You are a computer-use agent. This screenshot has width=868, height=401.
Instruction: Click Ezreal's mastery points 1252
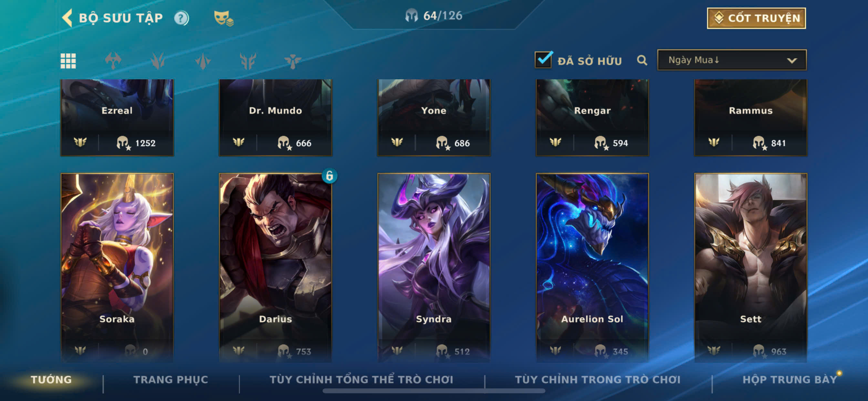[x=145, y=143]
